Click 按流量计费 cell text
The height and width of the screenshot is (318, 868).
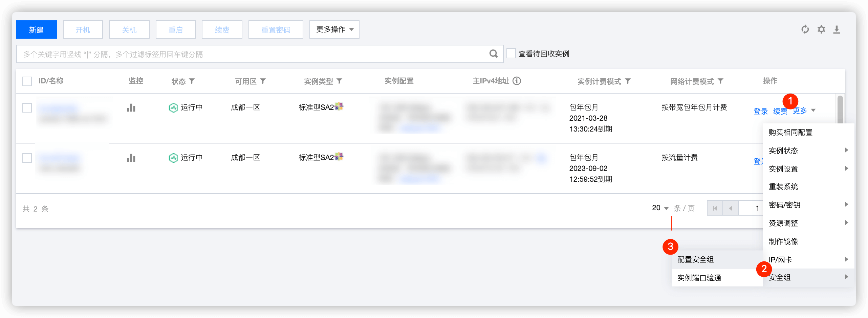[x=680, y=157]
